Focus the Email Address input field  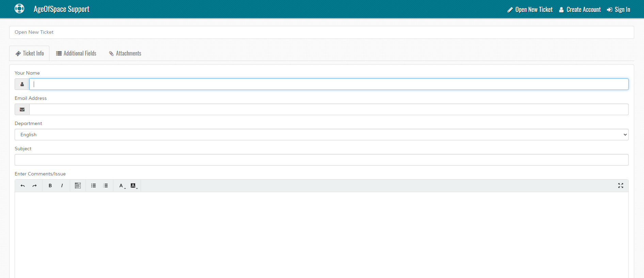coord(329,109)
